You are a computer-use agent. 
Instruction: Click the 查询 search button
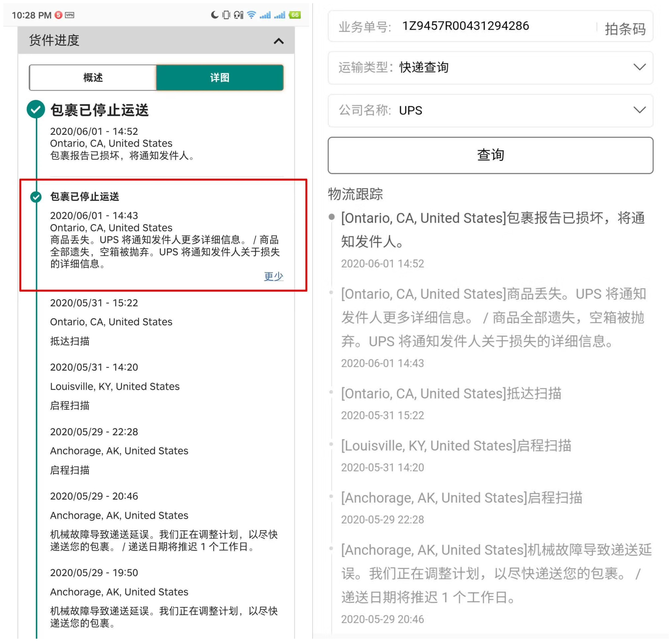(490, 155)
